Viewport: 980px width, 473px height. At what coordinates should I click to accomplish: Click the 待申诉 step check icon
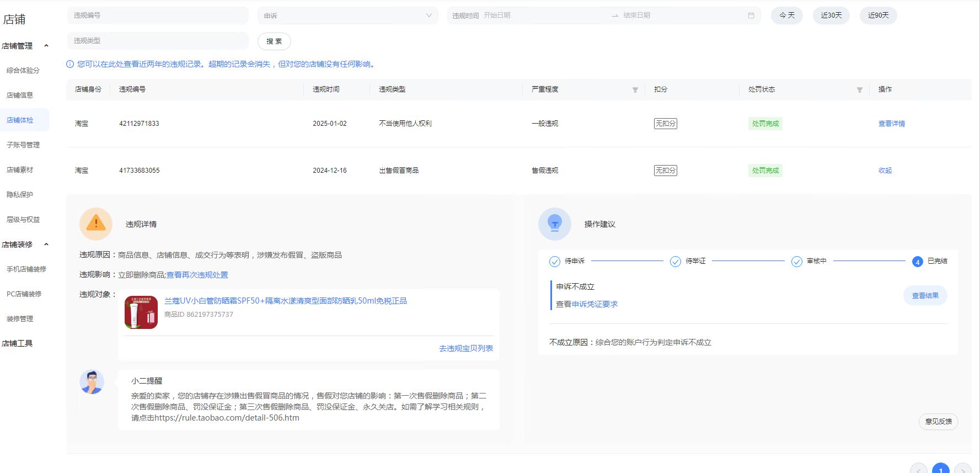[x=555, y=262]
